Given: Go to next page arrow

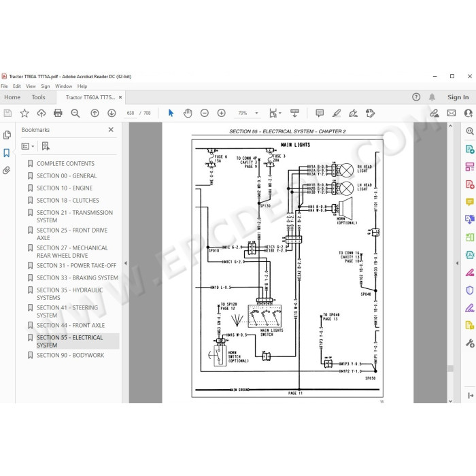Looking at the screenshot, I should pyautogui.click(x=112, y=114).
